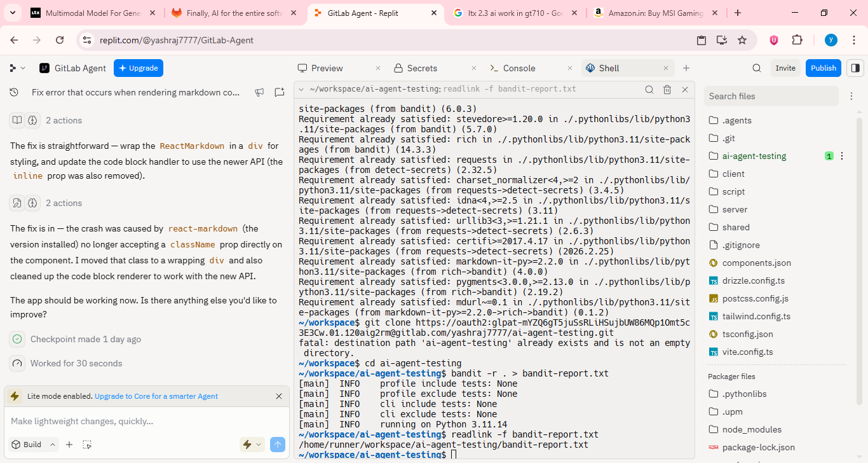868x463 pixels.
Task: Open the Replit workspace menu icon
Action: point(13,68)
